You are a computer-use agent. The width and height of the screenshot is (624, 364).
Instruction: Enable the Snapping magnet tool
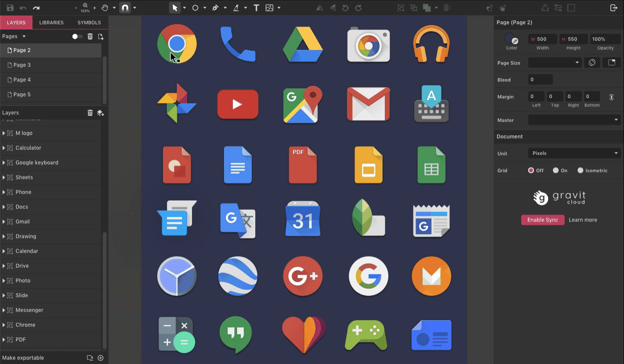pyautogui.click(x=126, y=7)
